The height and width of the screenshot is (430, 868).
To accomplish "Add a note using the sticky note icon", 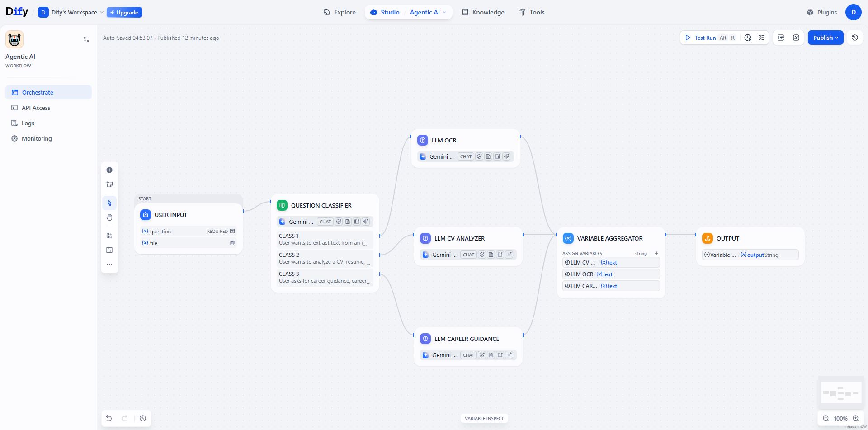I will click(109, 184).
